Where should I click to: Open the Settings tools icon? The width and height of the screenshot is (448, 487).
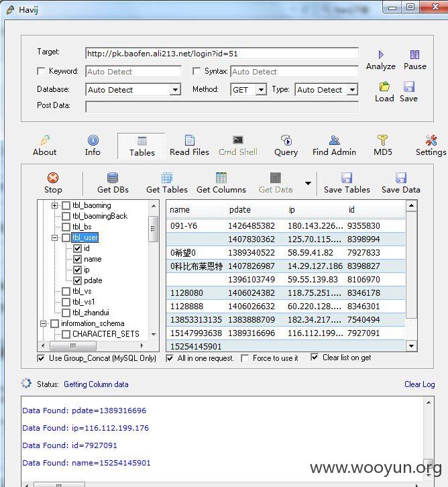coord(431,140)
